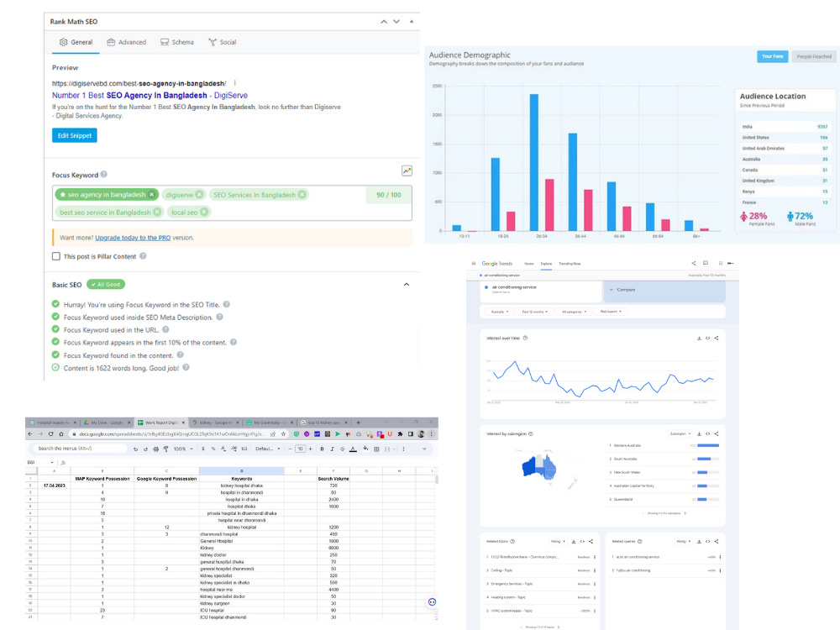The width and height of the screenshot is (840, 630).
Task: Go to Home in Google Trends
Action: click(x=528, y=264)
